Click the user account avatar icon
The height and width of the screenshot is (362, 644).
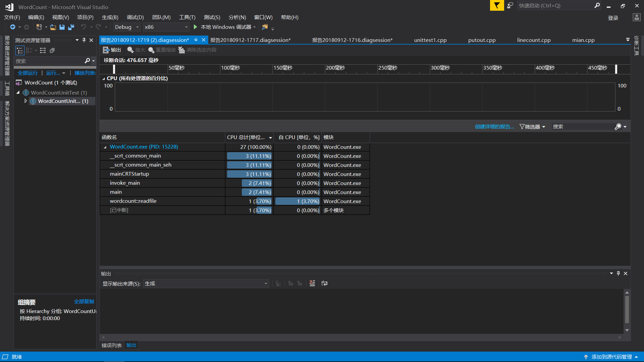pyautogui.click(x=637, y=17)
